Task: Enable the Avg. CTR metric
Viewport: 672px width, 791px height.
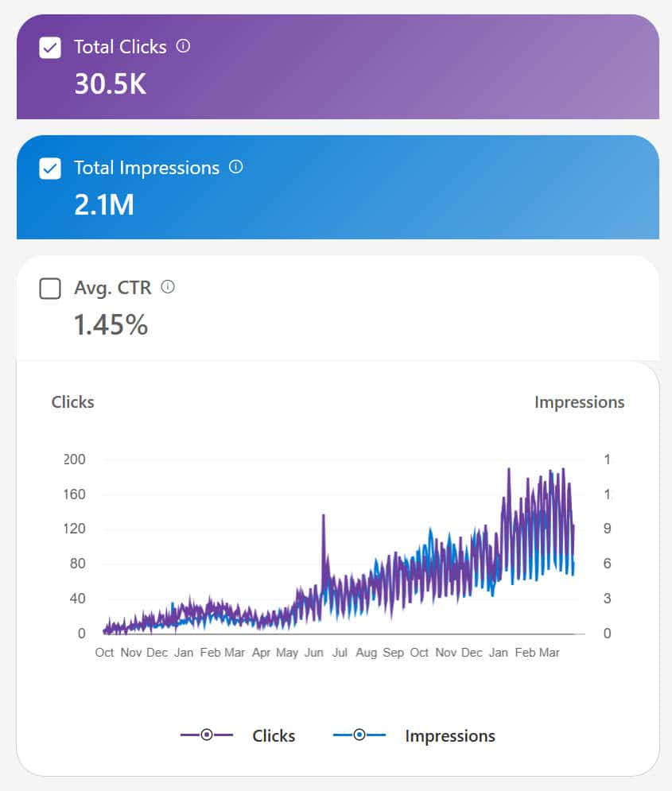Action: coord(49,289)
